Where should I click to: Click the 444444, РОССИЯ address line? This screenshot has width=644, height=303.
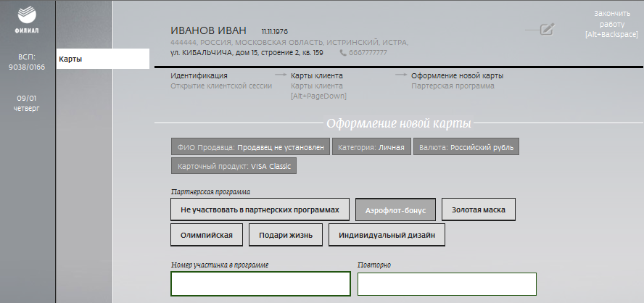[289, 42]
